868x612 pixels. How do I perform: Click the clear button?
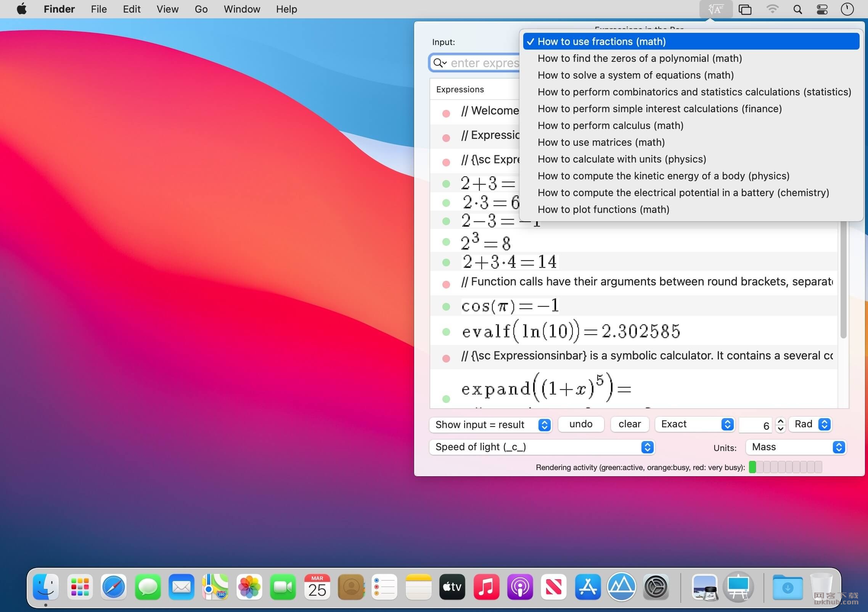pyautogui.click(x=630, y=424)
